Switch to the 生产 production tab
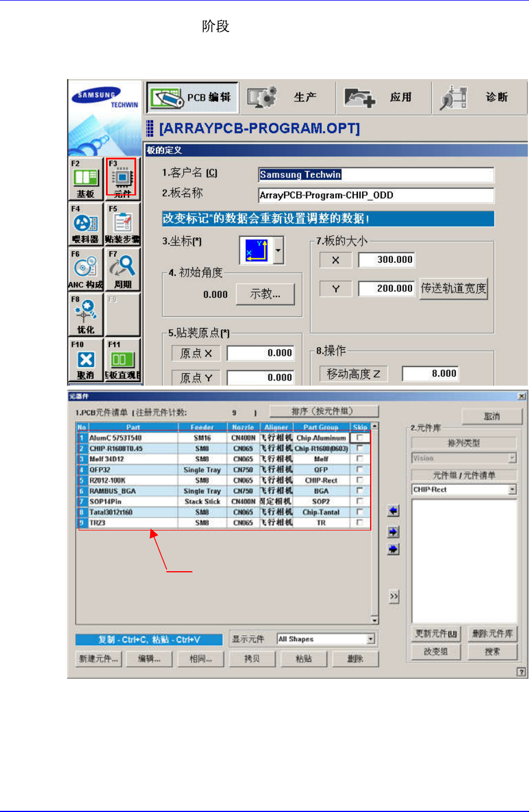 [x=288, y=97]
